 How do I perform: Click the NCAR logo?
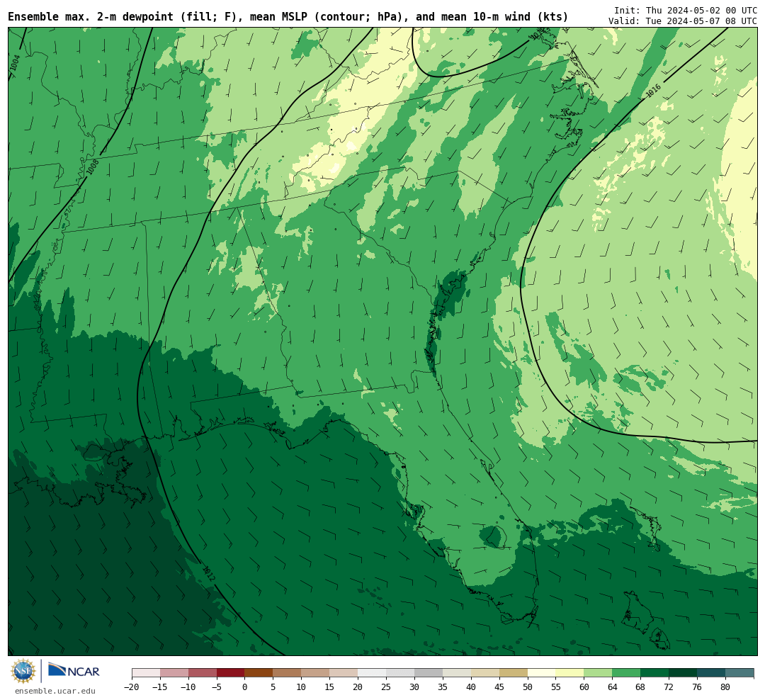(x=74, y=671)
